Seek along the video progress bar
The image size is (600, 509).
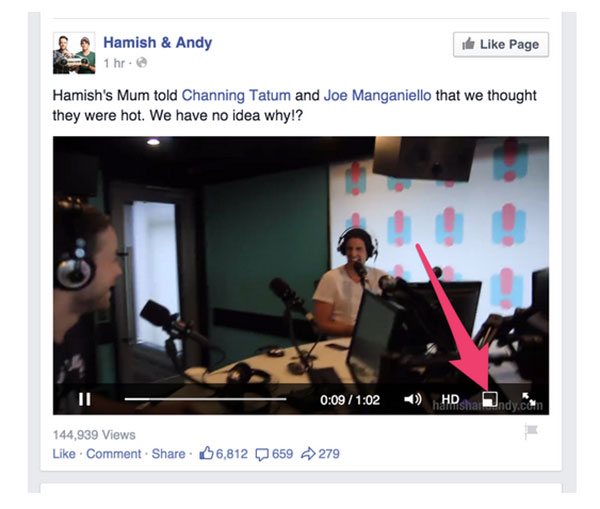(205, 399)
